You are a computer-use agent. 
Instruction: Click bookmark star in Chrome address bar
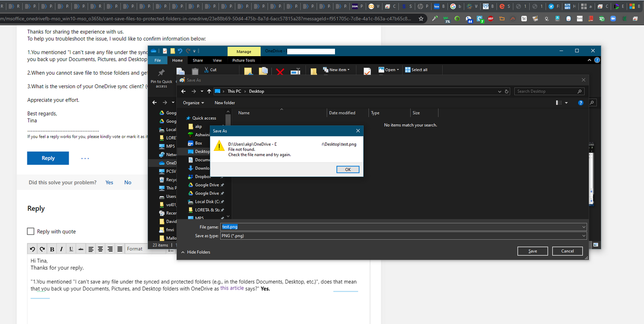click(x=421, y=19)
